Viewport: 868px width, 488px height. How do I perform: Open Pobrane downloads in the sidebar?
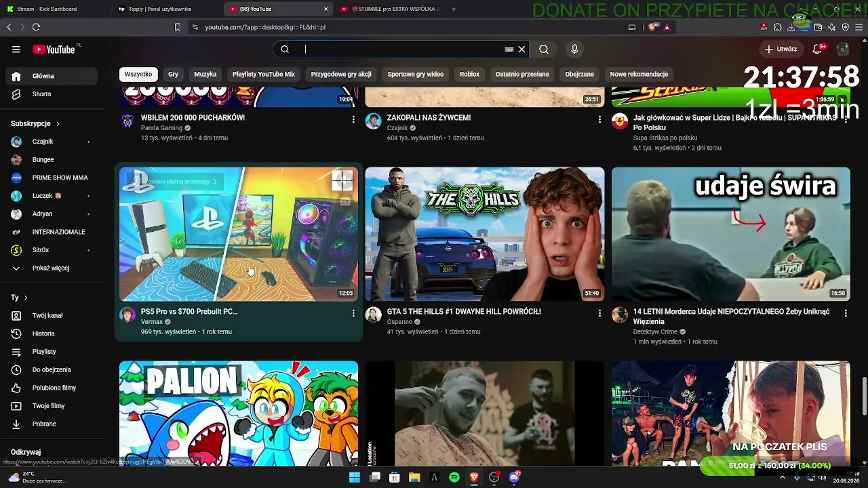[52, 424]
